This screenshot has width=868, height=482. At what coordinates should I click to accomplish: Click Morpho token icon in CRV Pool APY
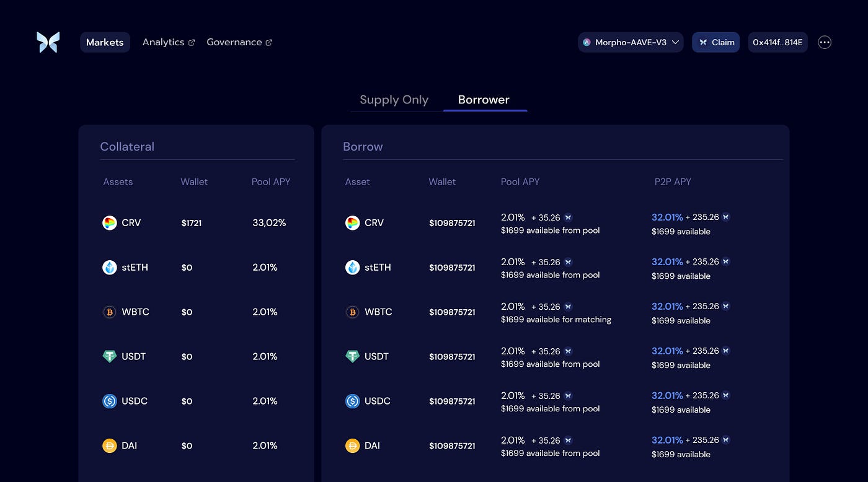point(568,217)
